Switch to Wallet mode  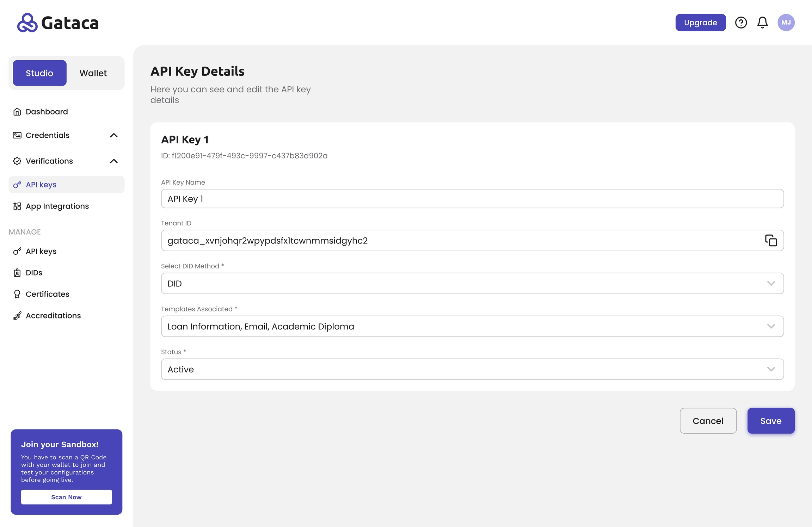point(93,73)
